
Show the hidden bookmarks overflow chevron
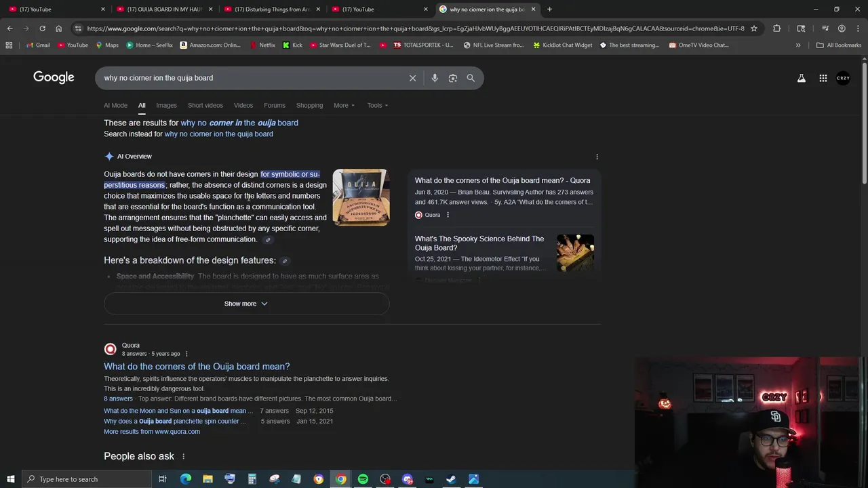(x=798, y=45)
